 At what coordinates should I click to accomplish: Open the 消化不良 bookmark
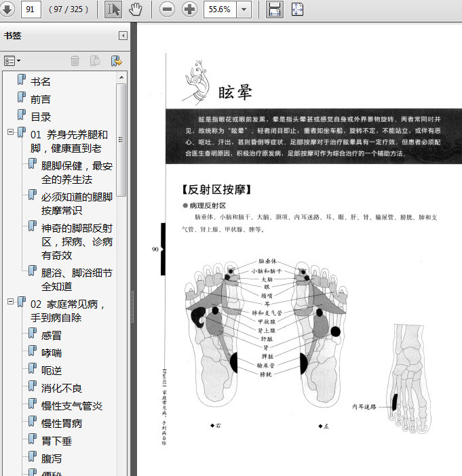(x=62, y=389)
